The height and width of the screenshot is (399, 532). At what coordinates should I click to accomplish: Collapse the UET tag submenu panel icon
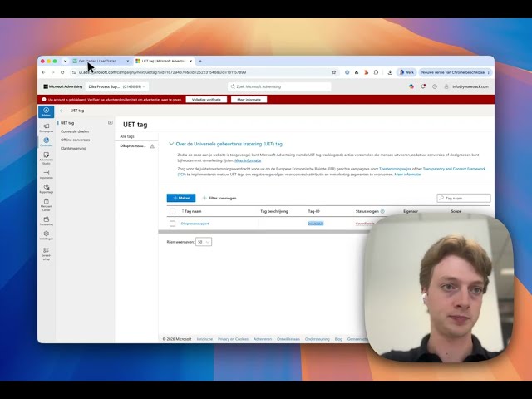(x=111, y=122)
